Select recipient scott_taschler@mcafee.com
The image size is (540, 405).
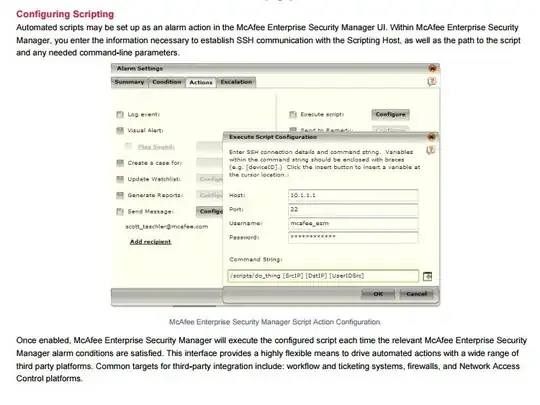[167, 227]
